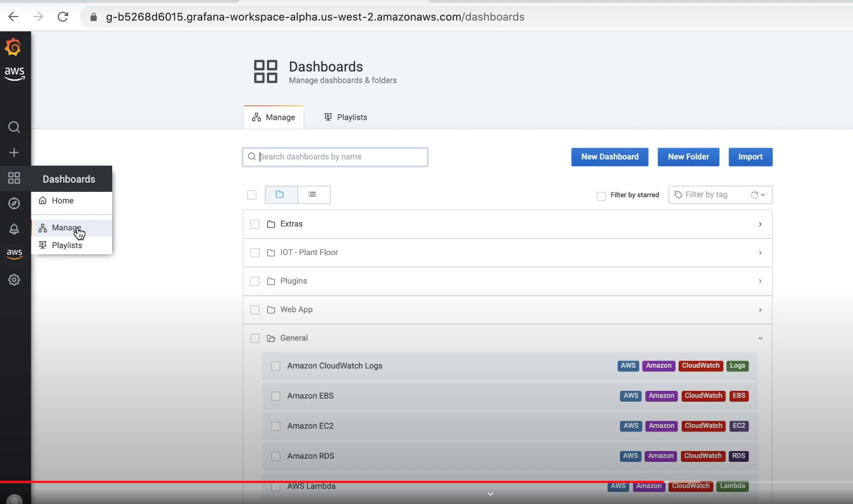853x504 pixels.
Task: Check the Amazon CloudWatch Logs checkbox
Action: click(276, 366)
